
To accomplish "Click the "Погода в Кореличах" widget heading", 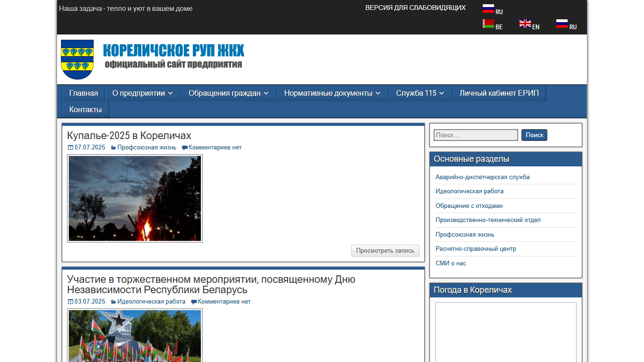I will [x=473, y=290].
